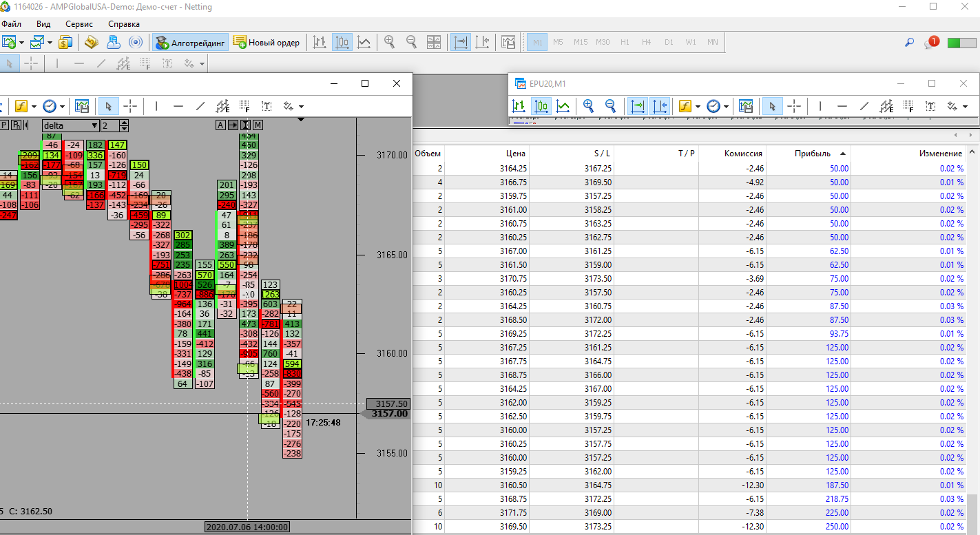Open the Справка menu

point(124,23)
